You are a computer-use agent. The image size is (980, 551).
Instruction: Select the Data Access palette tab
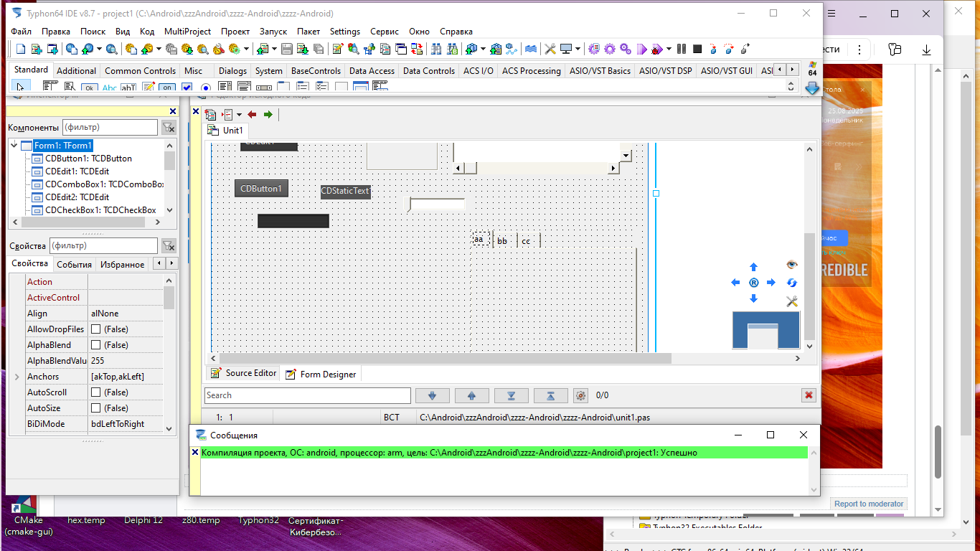tap(372, 71)
